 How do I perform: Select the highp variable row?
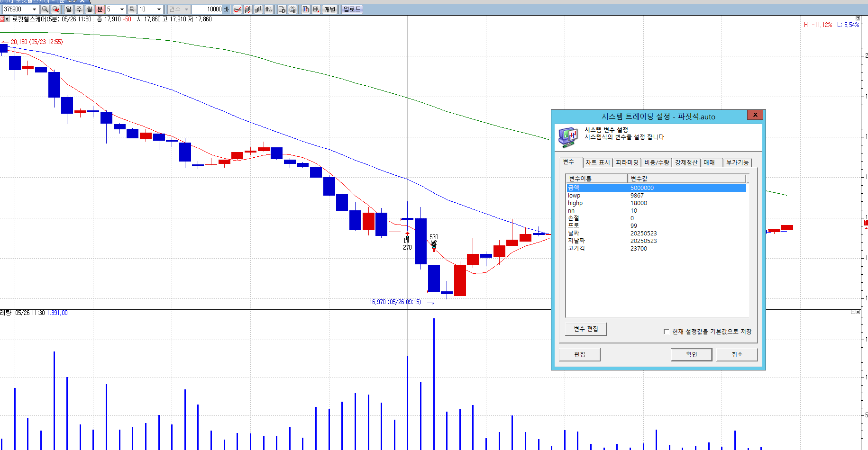576,203
